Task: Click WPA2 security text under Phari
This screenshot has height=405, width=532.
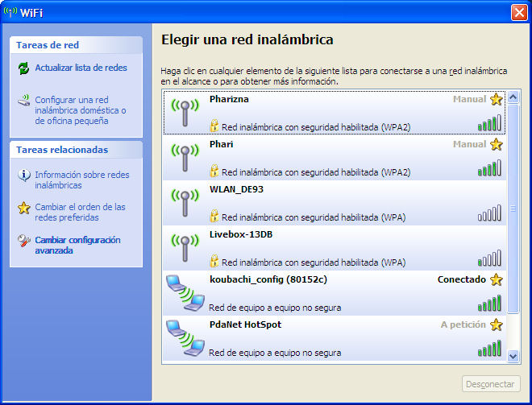Action: point(316,172)
